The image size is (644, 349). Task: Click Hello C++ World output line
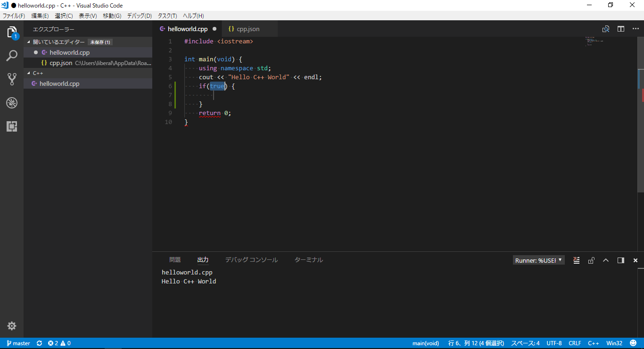tap(189, 282)
